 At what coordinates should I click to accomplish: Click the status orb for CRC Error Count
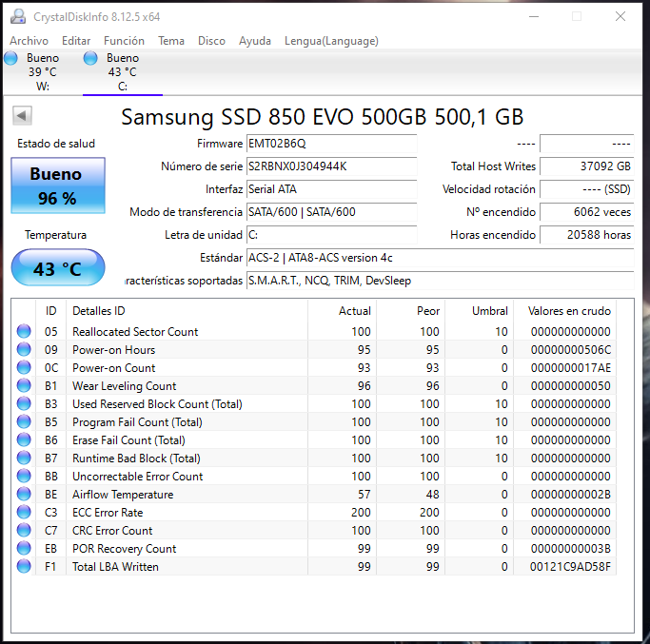(24, 530)
